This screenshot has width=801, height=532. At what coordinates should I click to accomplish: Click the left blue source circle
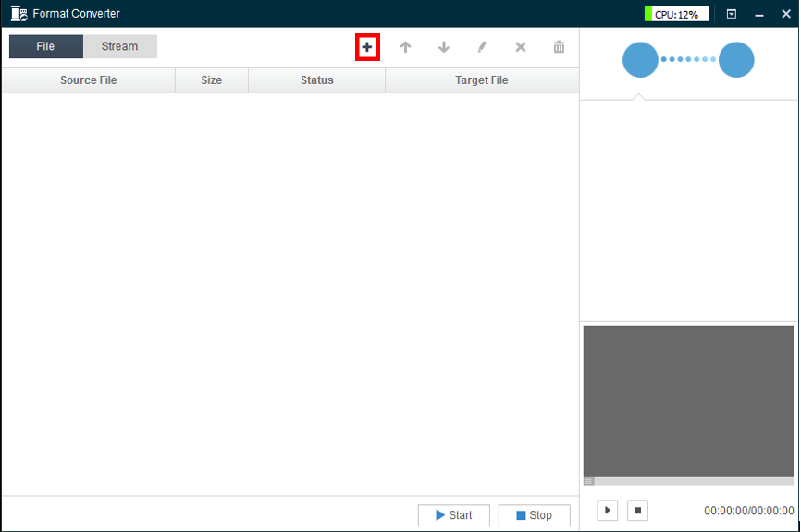[x=640, y=60]
